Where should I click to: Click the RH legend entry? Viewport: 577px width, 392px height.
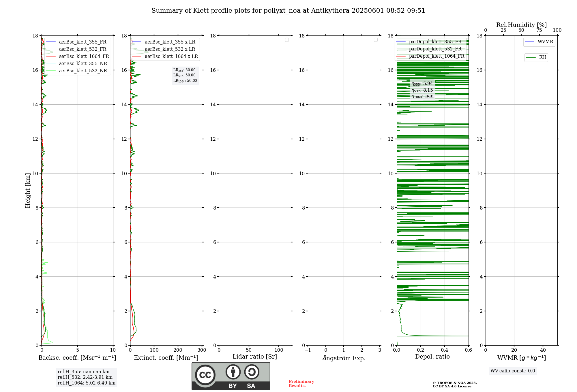(x=536, y=57)
